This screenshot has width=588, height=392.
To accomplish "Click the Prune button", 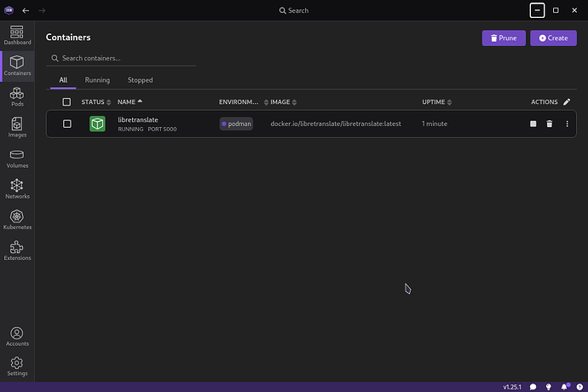I will pyautogui.click(x=503, y=37).
